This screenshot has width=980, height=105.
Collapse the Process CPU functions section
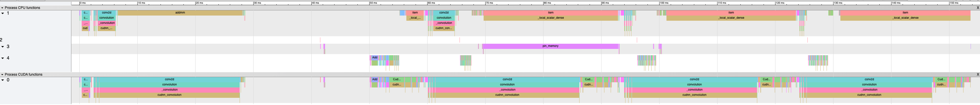(x=2, y=8)
